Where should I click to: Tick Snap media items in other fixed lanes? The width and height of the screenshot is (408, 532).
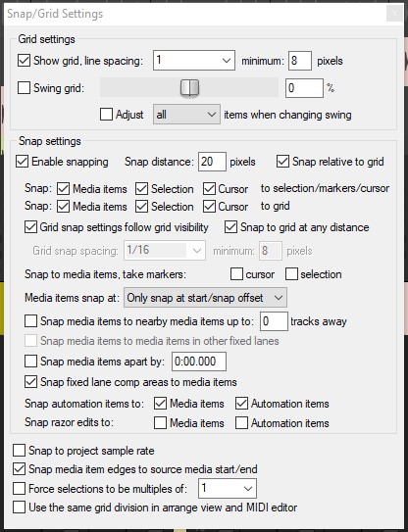click(30, 341)
